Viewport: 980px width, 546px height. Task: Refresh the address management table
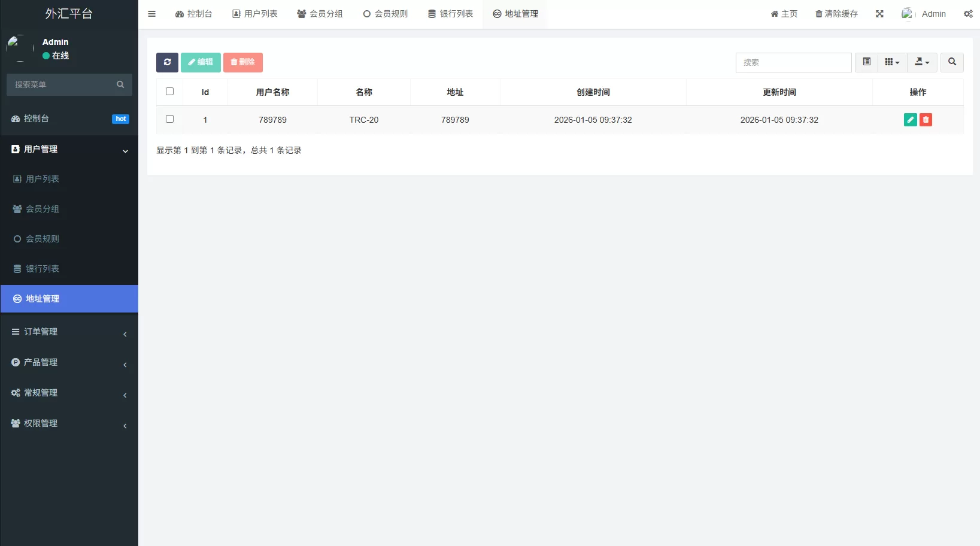(x=167, y=62)
